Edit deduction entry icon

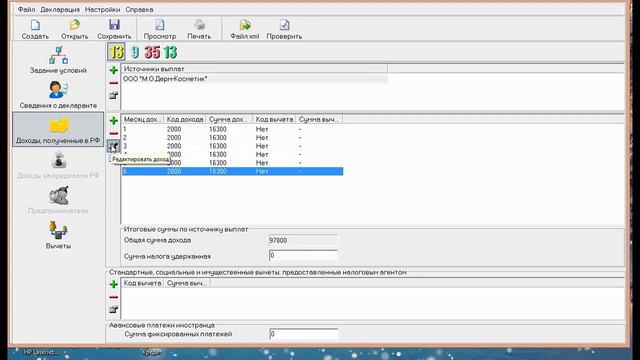[x=113, y=309]
